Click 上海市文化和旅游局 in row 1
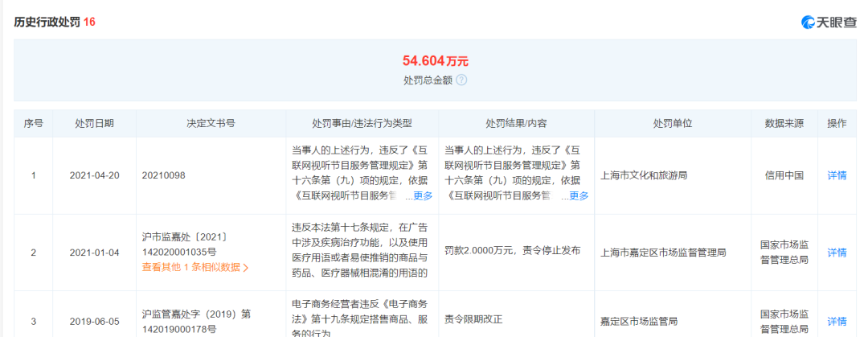Image resolution: width=868 pixels, height=337 pixels. click(644, 175)
